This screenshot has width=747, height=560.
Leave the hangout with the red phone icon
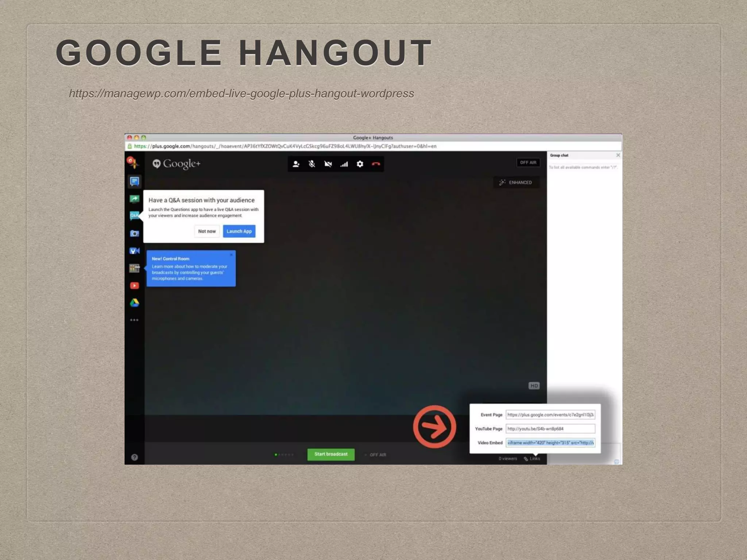tap(376, 164)
